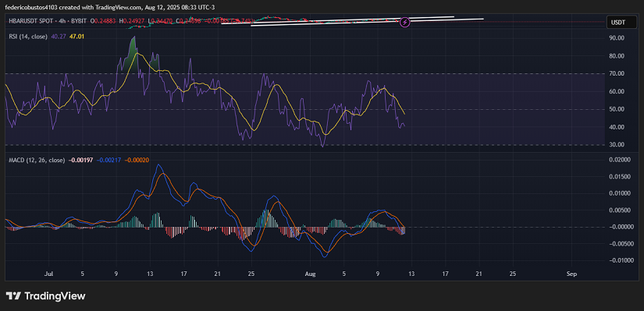Click the 50.00 RSI scale label
The height and width of the screenshot is (311, 644).
point(617,110)
